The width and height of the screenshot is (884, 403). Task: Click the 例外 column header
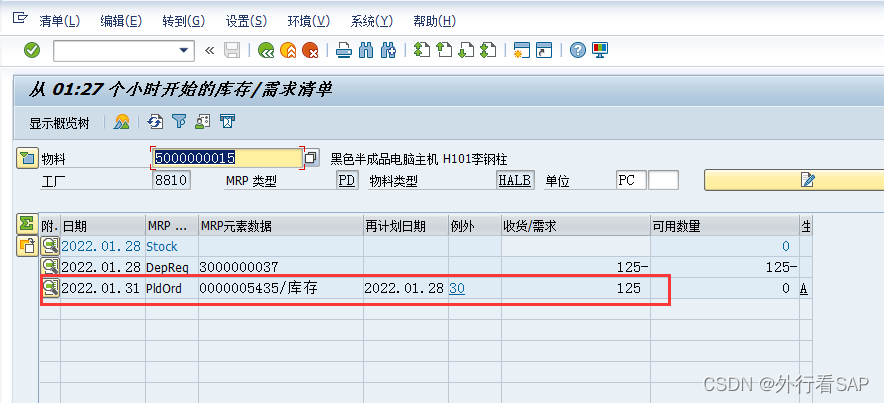pyautogui.click(x=475, y=226)
